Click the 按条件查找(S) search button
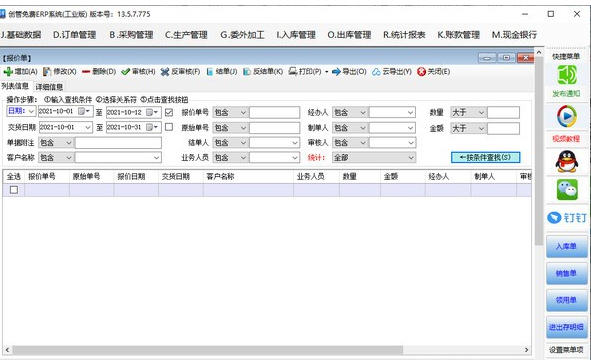Viewport: 591px width, 360px height. (485, 157)
